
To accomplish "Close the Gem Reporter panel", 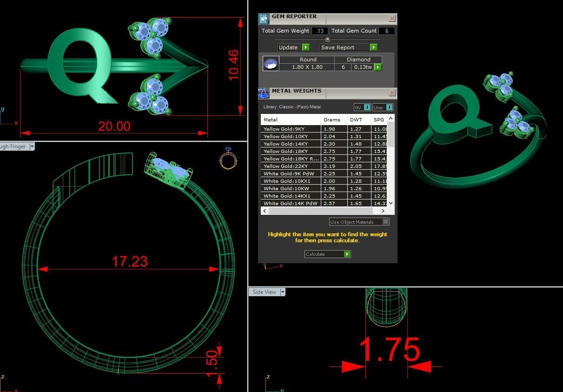I will coord(392,19).
